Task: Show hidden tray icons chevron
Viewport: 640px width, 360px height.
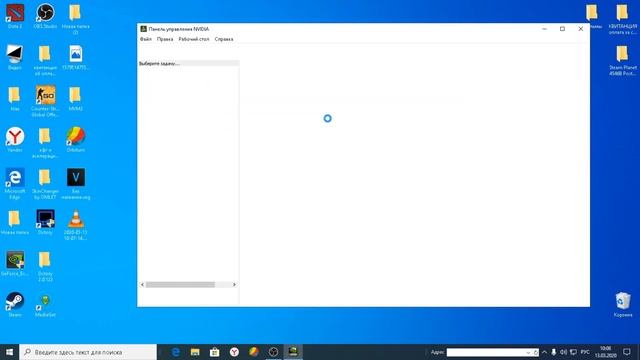Action: [x=544, y=352]
